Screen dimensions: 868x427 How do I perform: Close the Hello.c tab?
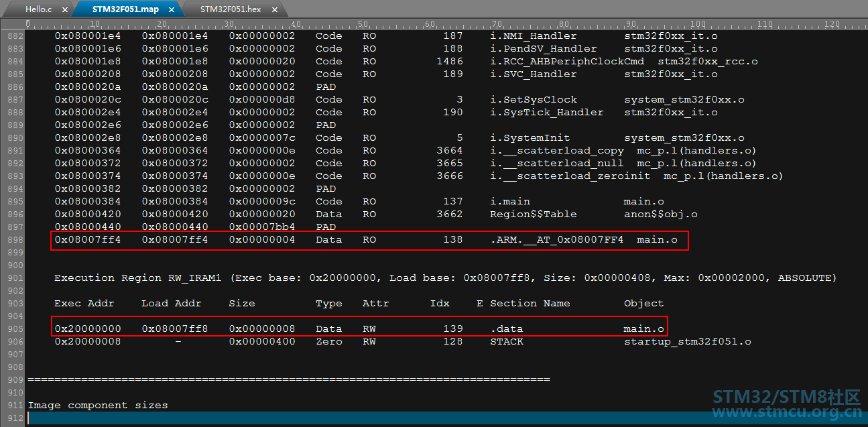(64, 10)
